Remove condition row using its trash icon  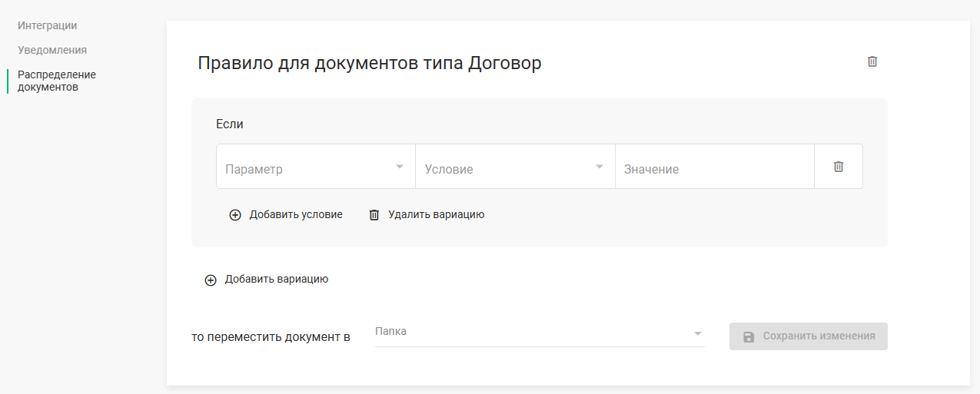[839, 167]
